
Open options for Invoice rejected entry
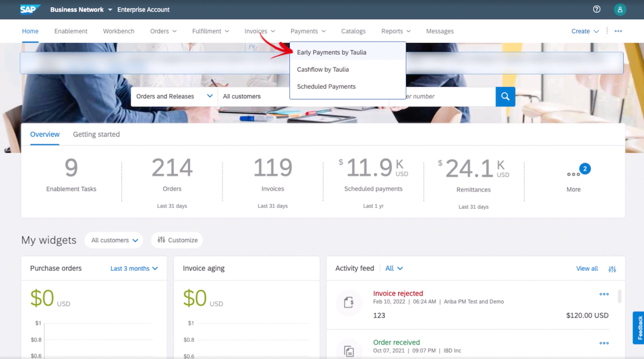pyautogui.click(x=604, y=294)
